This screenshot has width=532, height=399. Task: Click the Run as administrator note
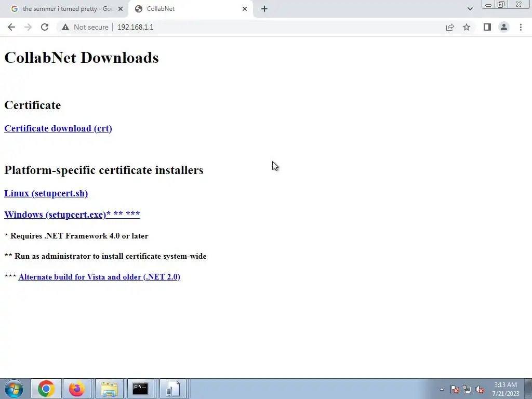click(105, 256)
